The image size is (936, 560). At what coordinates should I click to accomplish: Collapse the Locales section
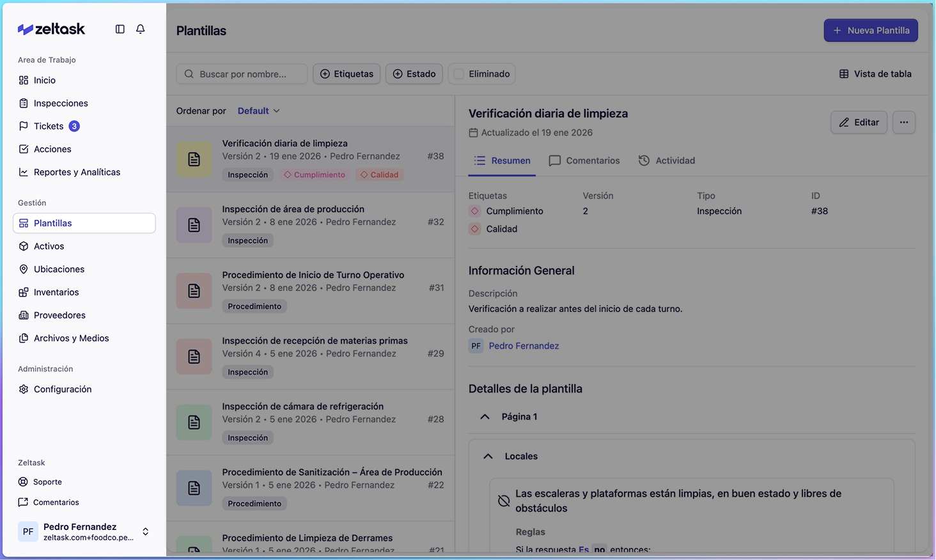pos(488,456)
